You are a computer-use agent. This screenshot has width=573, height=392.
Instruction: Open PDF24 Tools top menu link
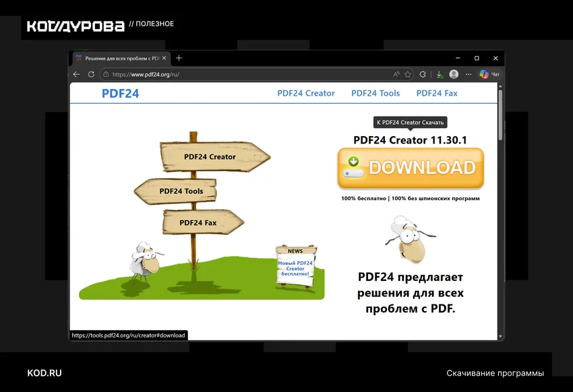pos(375,94)
